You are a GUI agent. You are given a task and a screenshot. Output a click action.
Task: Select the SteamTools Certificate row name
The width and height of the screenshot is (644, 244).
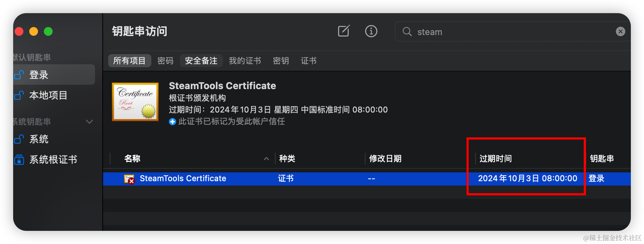point(183,178)
